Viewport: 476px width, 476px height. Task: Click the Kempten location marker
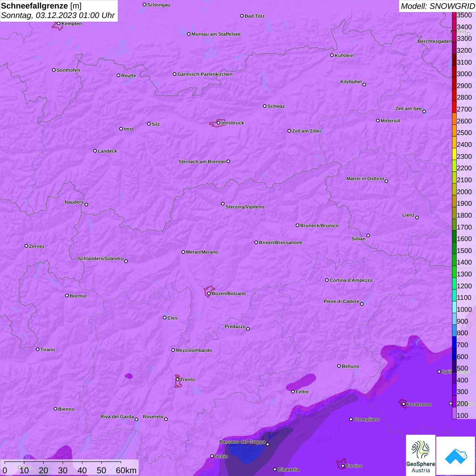coord(58,23)
